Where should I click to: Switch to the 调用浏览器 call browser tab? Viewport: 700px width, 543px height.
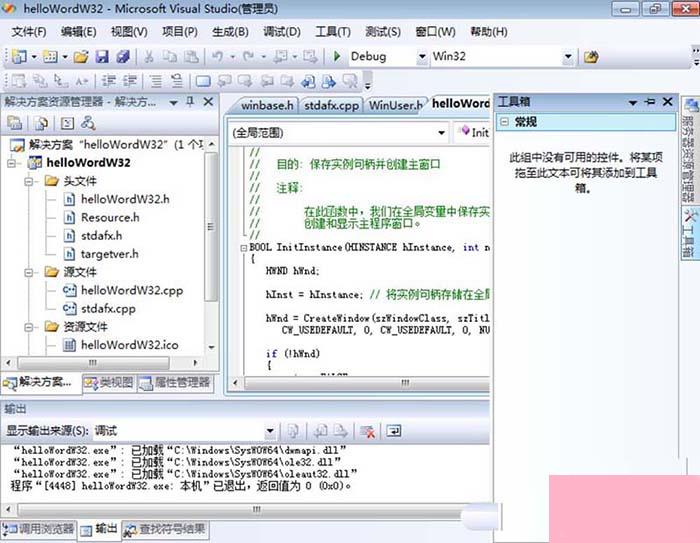tap(38, 530)
